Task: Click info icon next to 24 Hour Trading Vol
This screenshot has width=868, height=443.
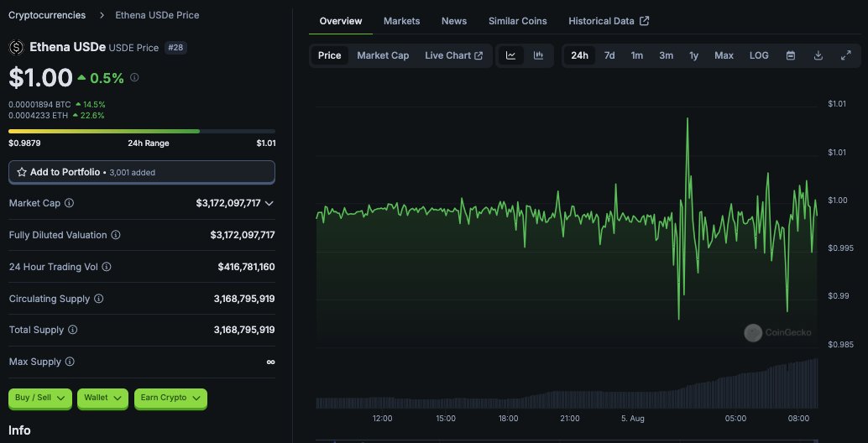Action: (107, 267)
